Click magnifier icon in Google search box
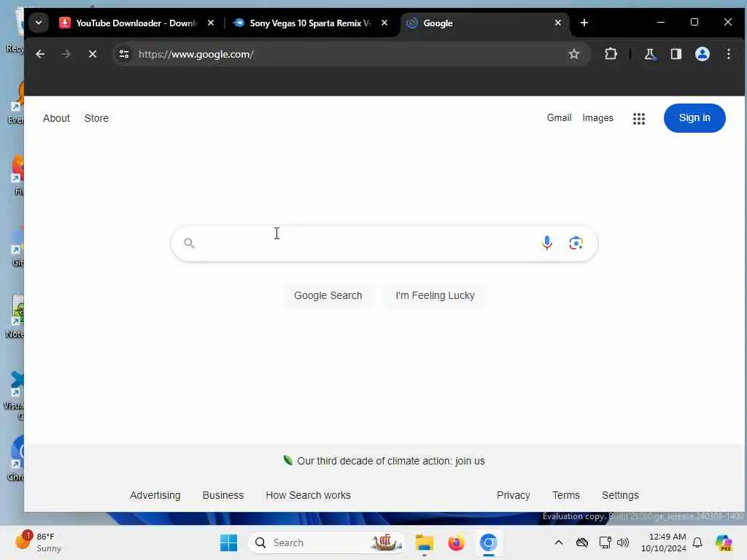Screen dimensions: 747x560 [189, 244]
